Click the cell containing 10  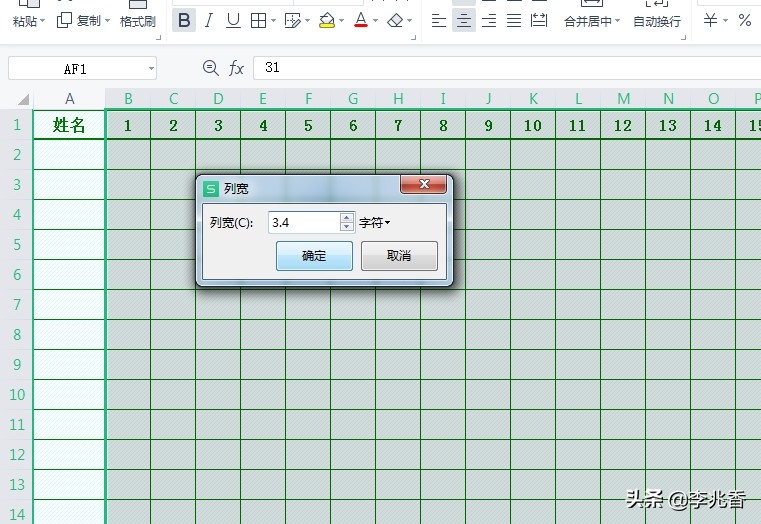click(532, 126)
